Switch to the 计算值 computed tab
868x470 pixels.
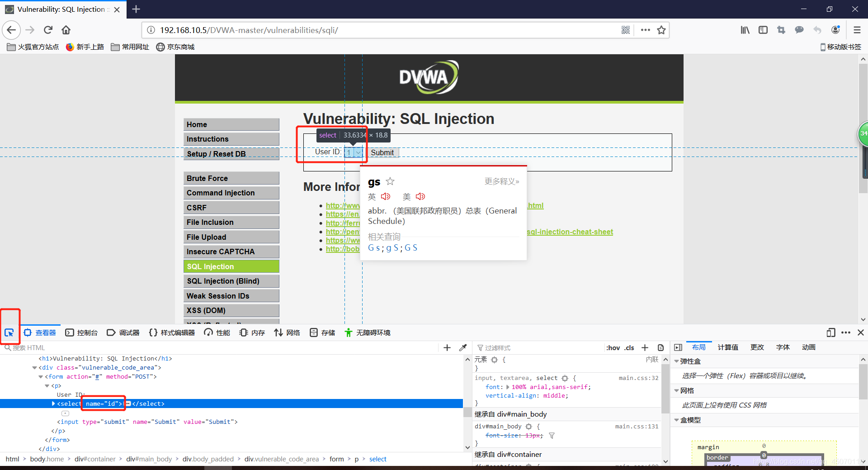click(728, 347)
